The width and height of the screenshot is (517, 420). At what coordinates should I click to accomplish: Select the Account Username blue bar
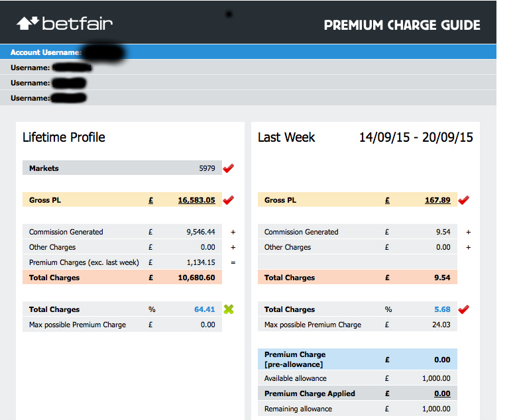pyautogui.click(x=248, y=52)
